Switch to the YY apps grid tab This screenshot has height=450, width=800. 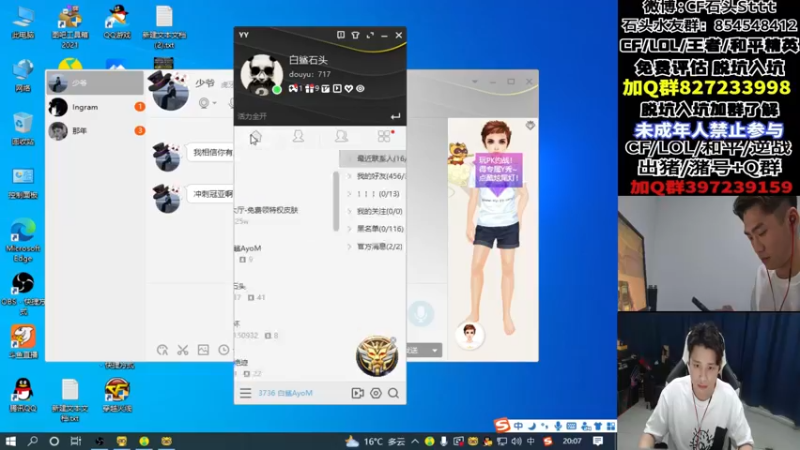click(384, 136)
